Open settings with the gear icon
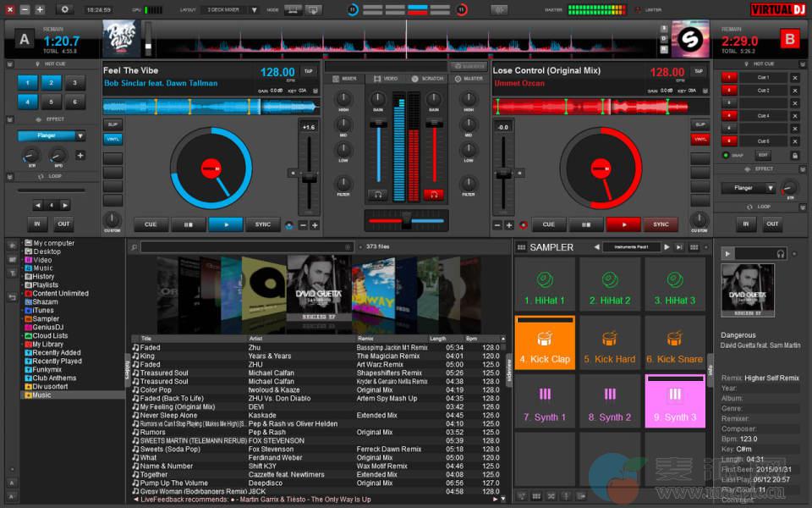Image resolution: width=812 pixels, height=508 pixels. (x=64, y=9)
